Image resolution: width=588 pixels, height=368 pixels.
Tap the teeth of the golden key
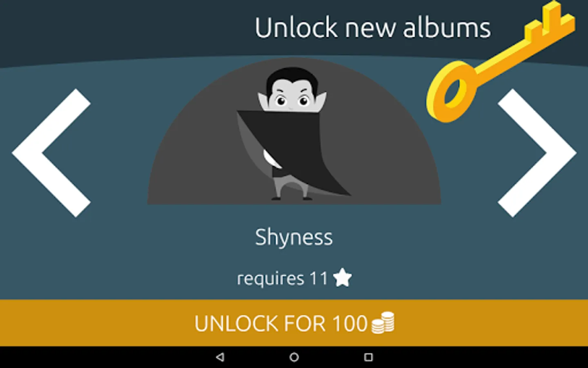(549, 20)
